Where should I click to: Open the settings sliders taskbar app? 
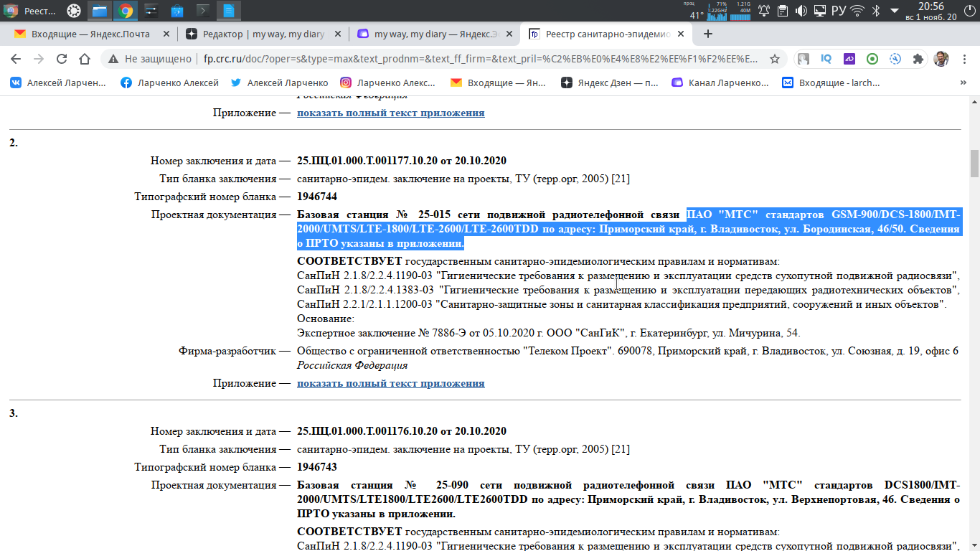point(151,11)
